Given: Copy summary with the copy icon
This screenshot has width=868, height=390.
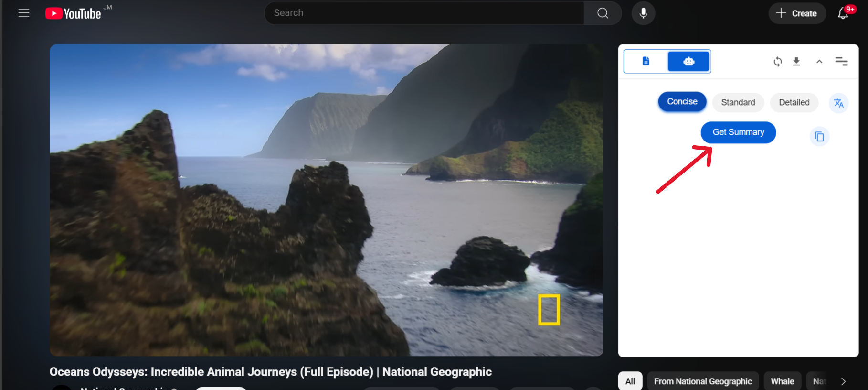Looking at the screenshot, I should point(819,137).
